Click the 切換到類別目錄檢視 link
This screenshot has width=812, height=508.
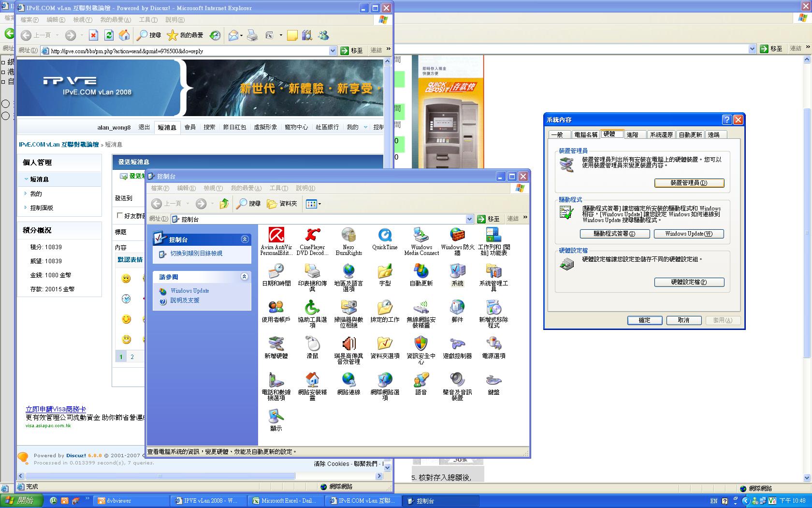click(196, 254)
